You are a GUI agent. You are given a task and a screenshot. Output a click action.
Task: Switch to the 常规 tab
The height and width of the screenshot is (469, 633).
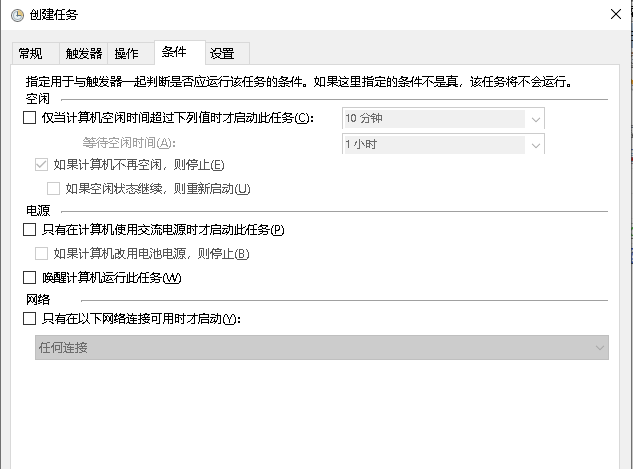pyautogui.click(x=30, y=54)
